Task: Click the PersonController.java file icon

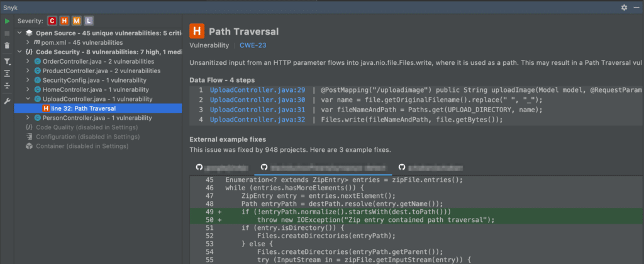Action: point(37,118)
